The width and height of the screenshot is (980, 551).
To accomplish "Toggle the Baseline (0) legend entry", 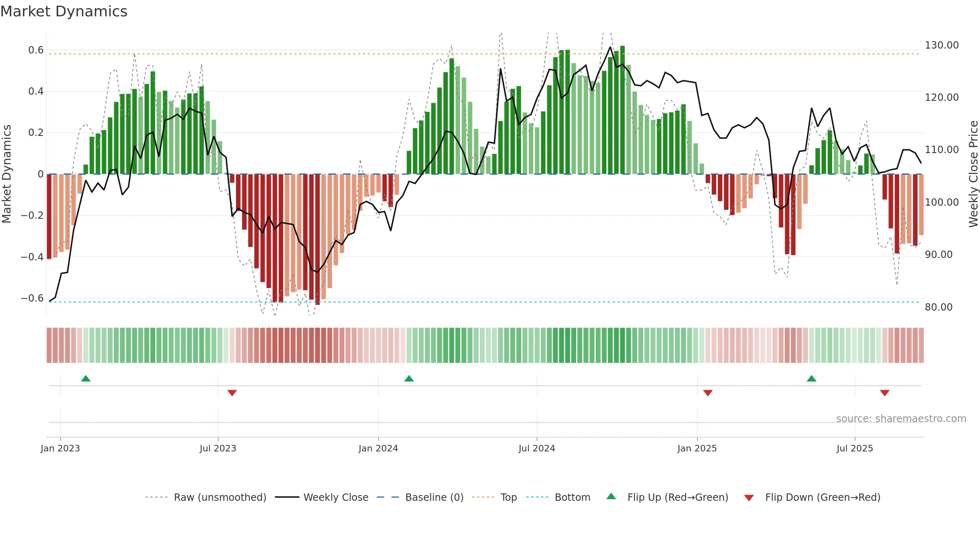I will point(420,497).
